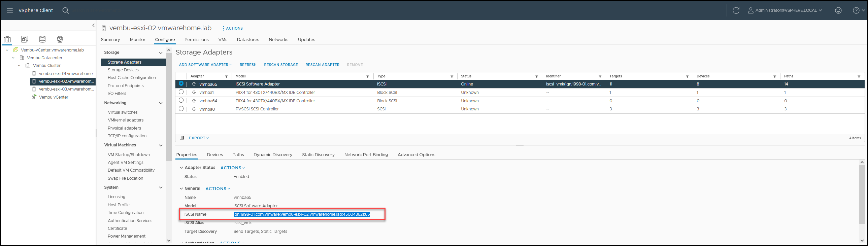Select the vmhba64 radio button
868x246 pixels.
(181, 100)
